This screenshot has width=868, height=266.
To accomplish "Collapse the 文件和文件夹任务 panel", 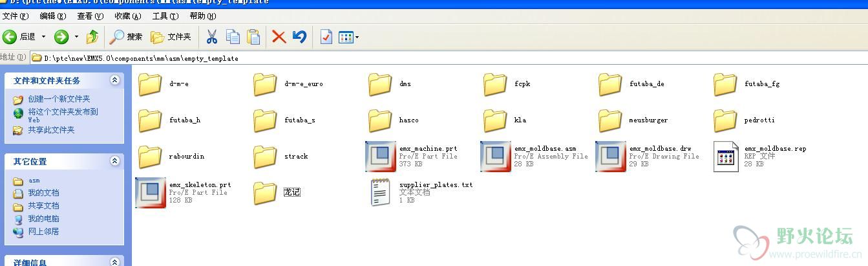I will [115, 80].
